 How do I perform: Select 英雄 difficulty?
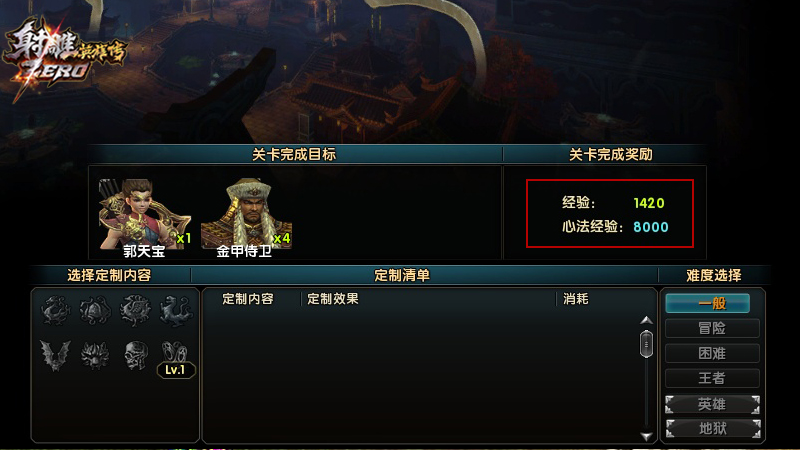[712, 405]
